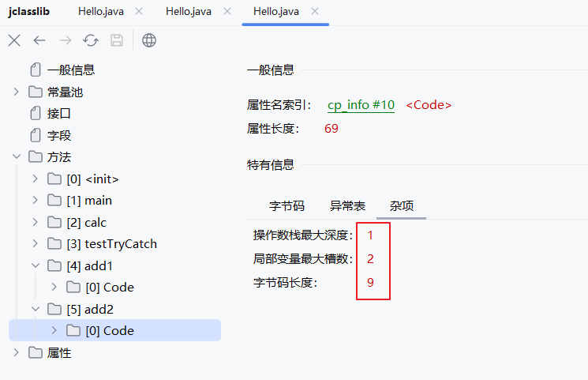Select the [1] main method
The image size is (588, 380).
click(89, 201)
